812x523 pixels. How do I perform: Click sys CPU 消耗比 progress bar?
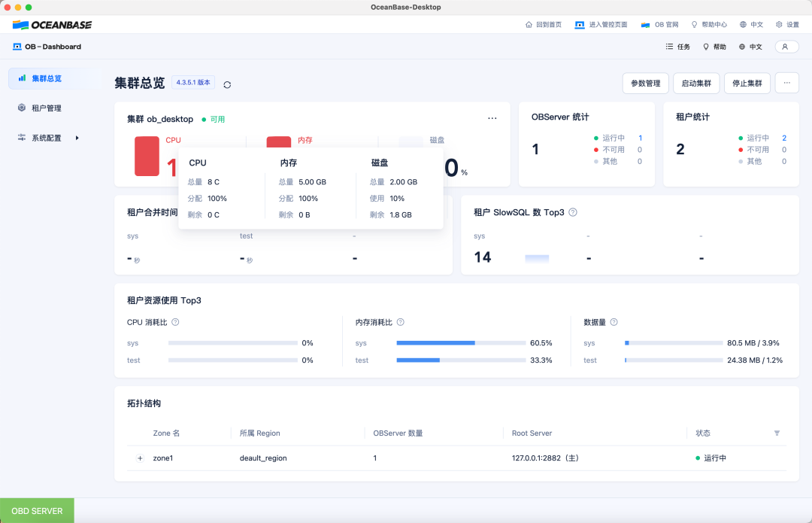pos(233,343)
